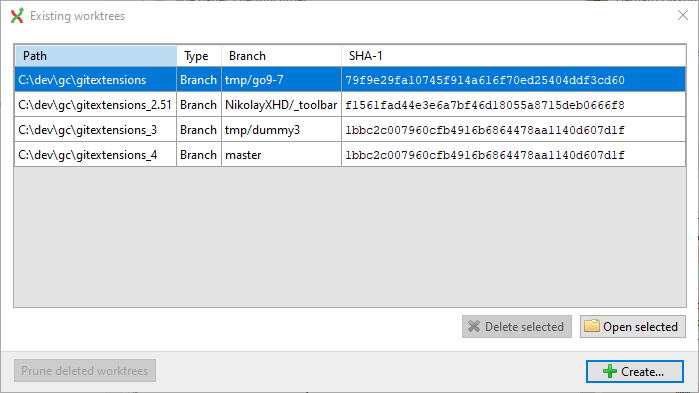Click the green plus icon on Create
Viewport: 699px width, 393px height.
point(609,371)
